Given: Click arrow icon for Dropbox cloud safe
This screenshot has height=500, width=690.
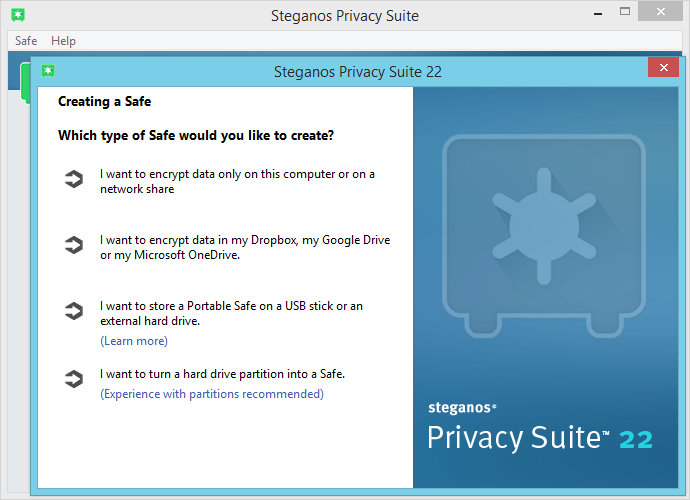Looking at the screenshot, I should 73,246.
